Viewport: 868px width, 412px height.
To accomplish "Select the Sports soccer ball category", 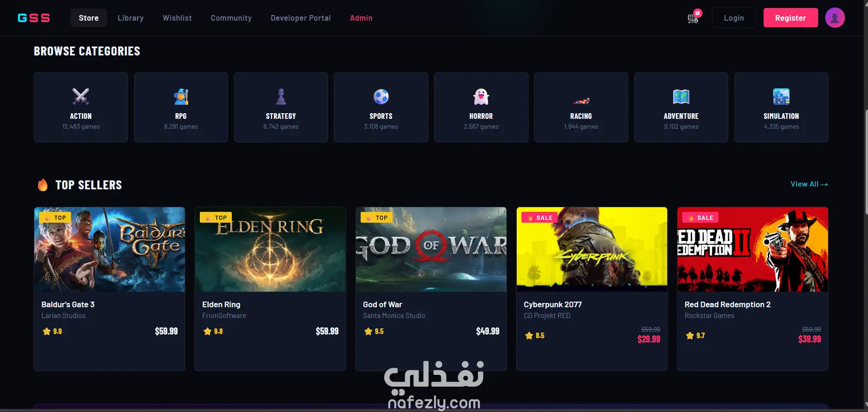I will 381,96.
